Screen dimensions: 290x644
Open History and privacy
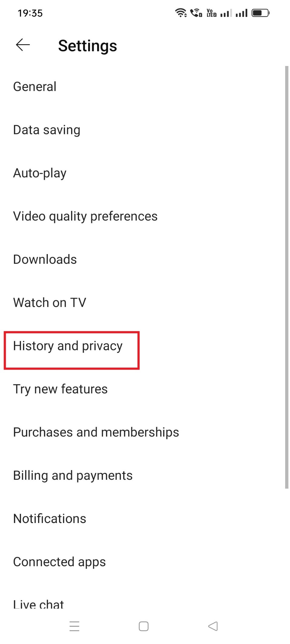(x=68, y=346)
